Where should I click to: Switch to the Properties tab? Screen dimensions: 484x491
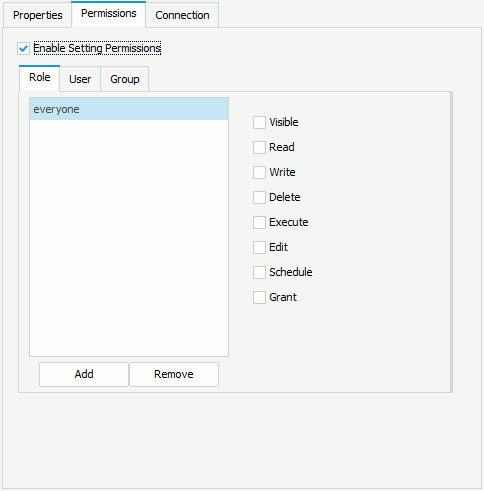click(37, 15)
